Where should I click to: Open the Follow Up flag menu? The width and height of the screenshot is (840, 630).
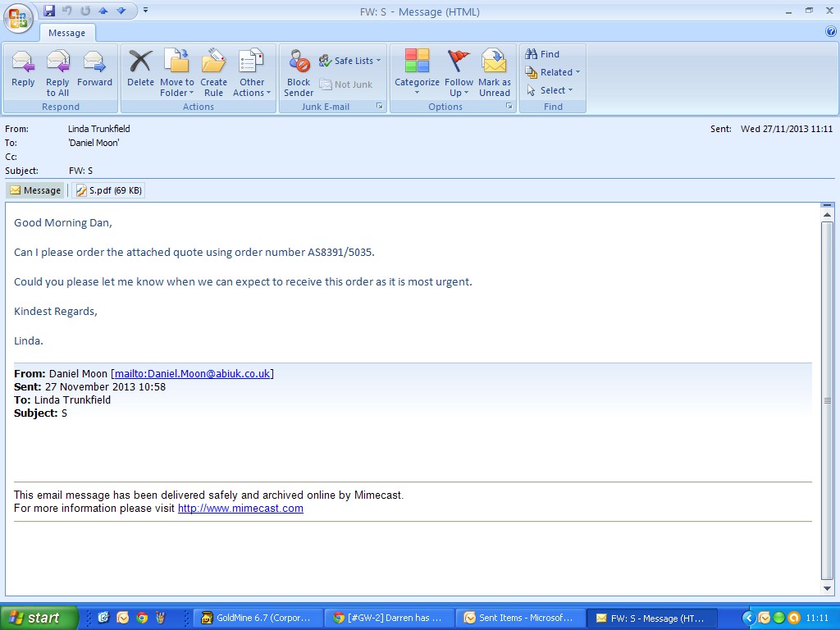click(459, 73)
